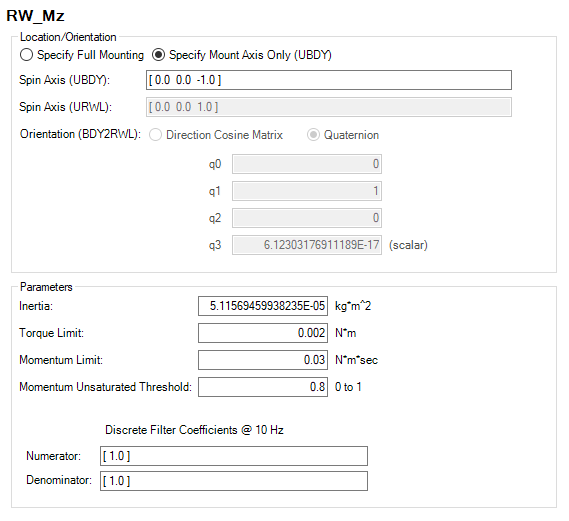
Task: Click the Spin Axis (URWL) field
Action: tap(329, 107)
